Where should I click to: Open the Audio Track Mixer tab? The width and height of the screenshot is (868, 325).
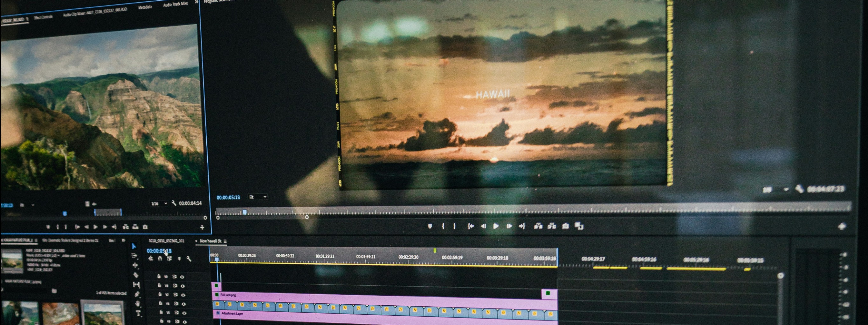176,4
